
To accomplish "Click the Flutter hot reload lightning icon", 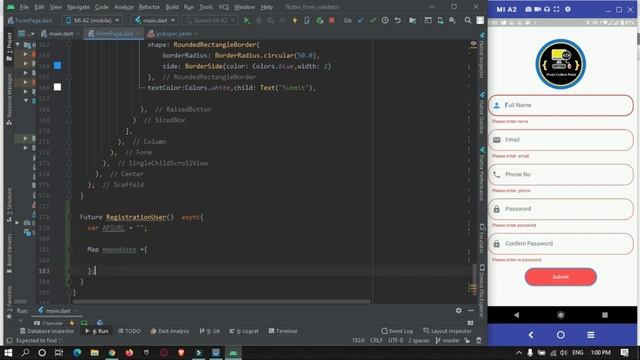I will (295, 20).
